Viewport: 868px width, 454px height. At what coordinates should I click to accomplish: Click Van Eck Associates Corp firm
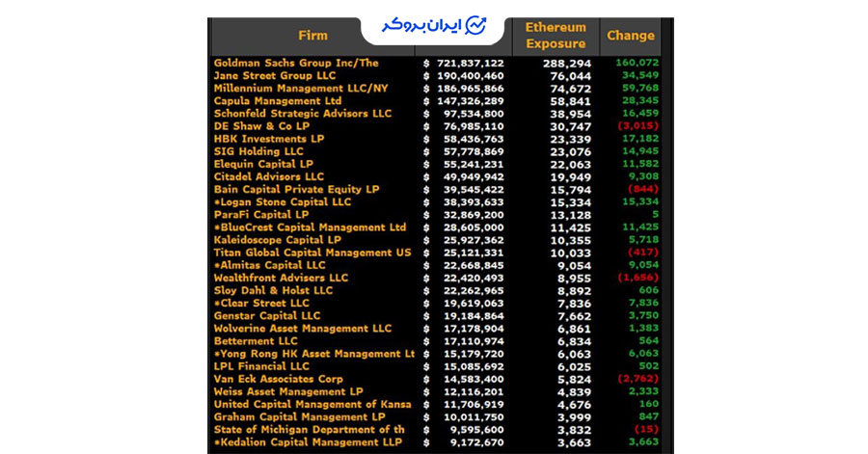(x=278, y=379)
